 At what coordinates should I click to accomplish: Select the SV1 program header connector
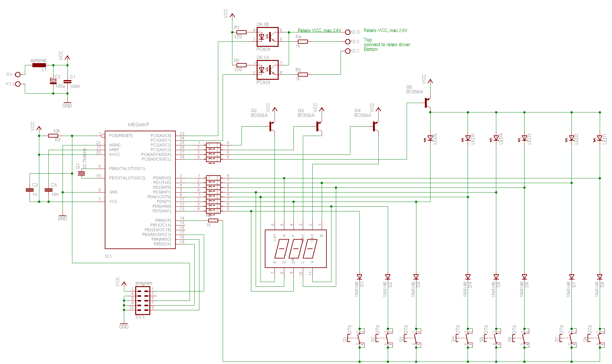coord(142,300)
